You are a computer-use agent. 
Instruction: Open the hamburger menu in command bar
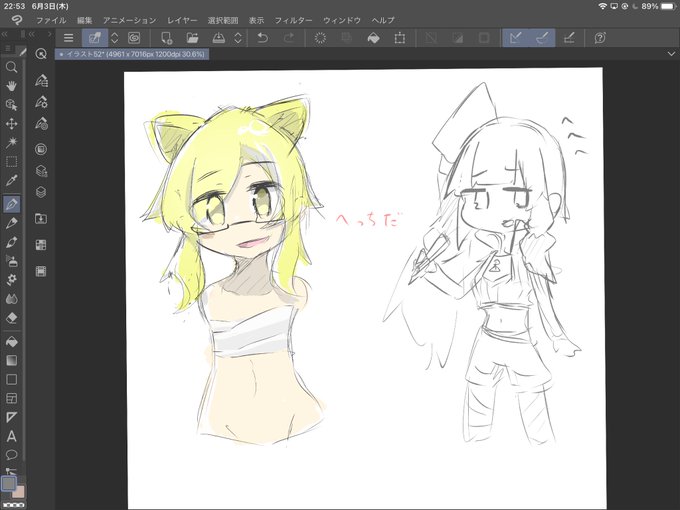(69, 38)
